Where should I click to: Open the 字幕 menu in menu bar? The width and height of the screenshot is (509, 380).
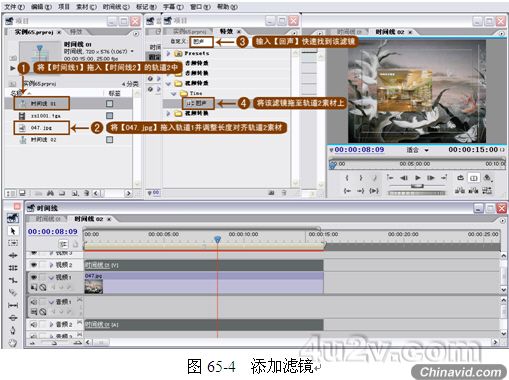[173, 6]
